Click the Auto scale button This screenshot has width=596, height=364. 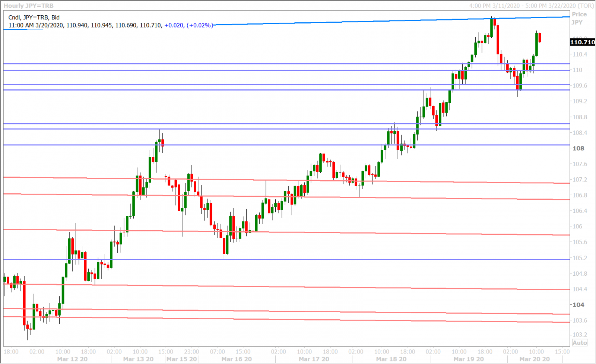(580, 343)
